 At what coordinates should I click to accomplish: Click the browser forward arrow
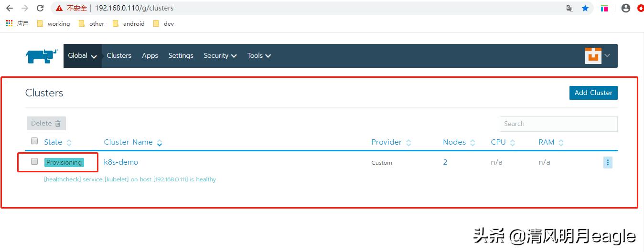click(x=25, y=8)
